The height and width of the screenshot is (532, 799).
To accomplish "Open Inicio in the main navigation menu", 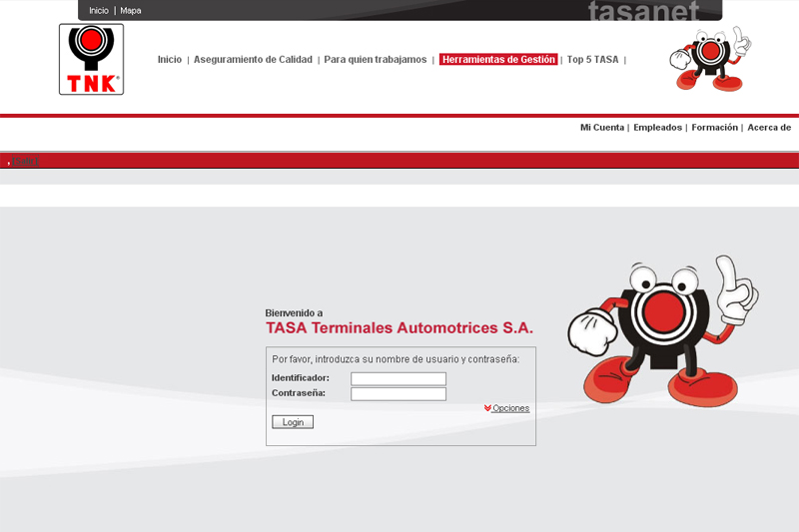I will click(x=170, y=60).
